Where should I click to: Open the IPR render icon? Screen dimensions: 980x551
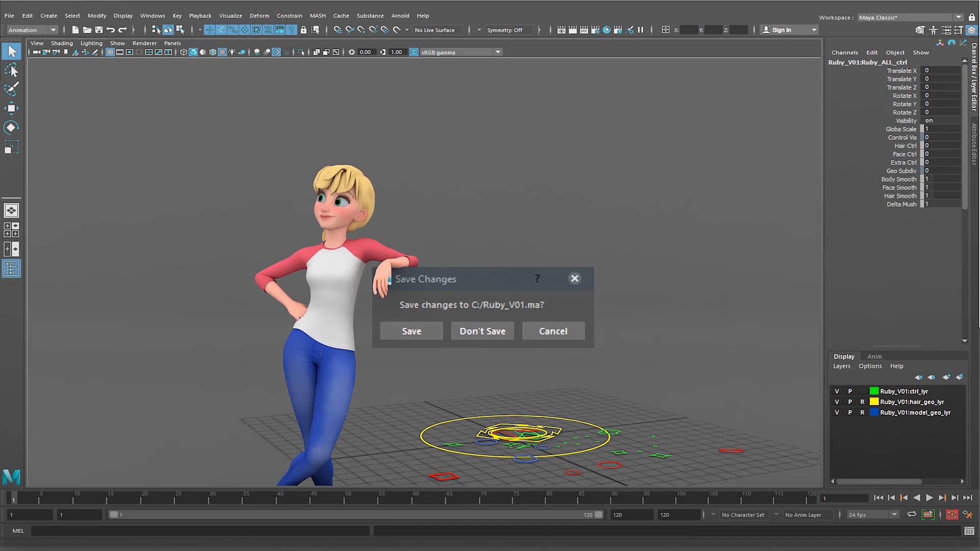coord(583,30)
